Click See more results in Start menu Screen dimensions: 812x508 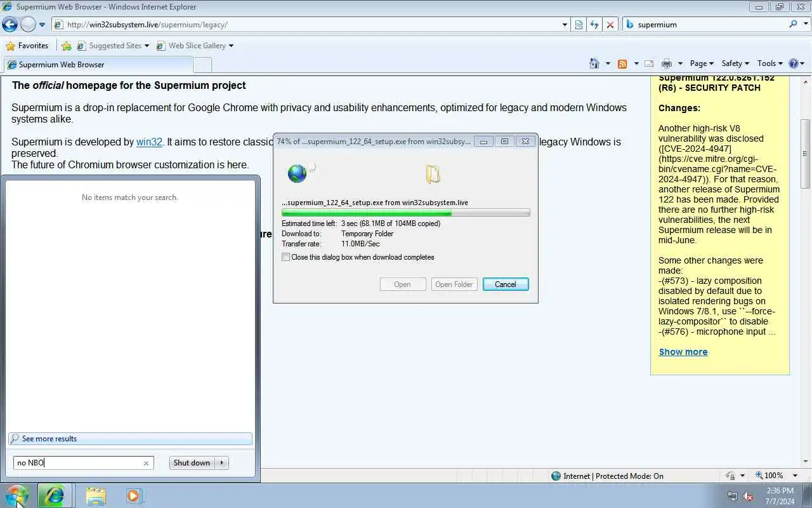(130, 439)
